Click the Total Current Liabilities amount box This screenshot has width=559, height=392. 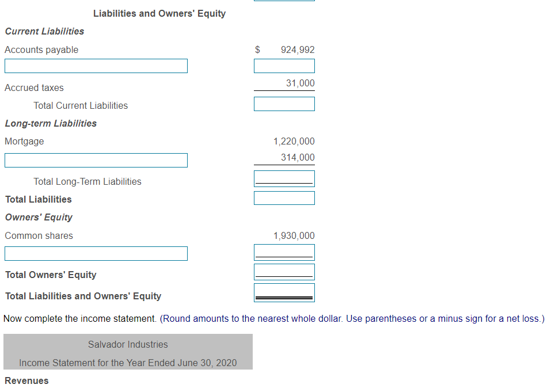pyautogui.click(x=284, y=104)
